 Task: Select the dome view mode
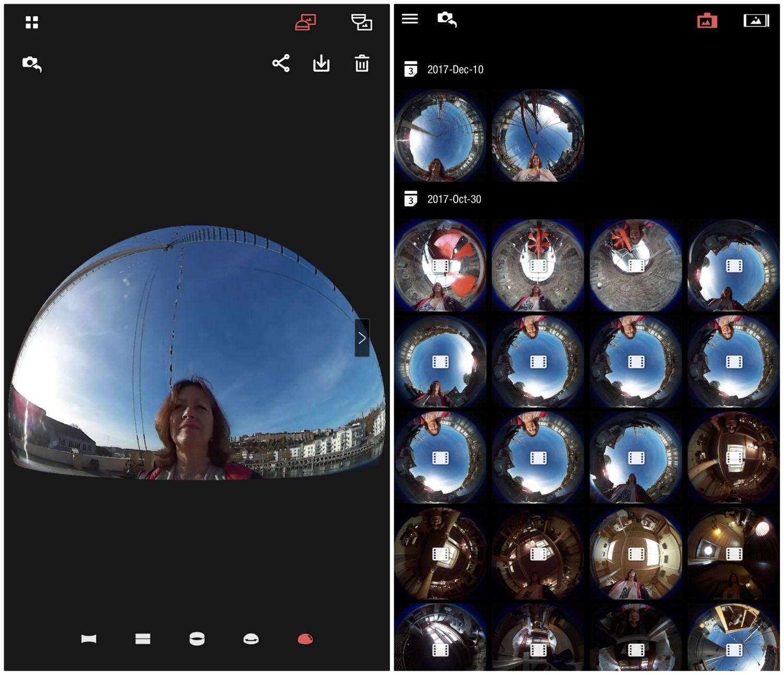251,638
